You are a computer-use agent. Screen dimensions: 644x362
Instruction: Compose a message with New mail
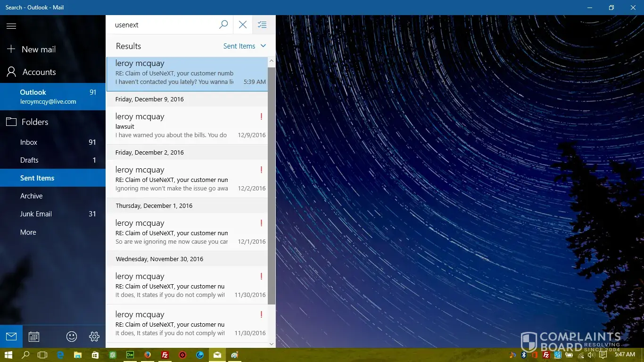point(39,49)
